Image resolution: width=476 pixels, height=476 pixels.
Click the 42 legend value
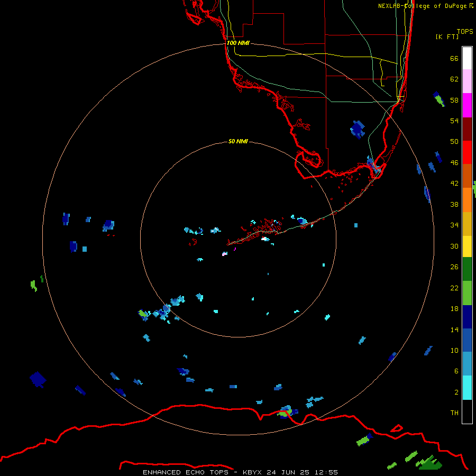pos(454,184)
